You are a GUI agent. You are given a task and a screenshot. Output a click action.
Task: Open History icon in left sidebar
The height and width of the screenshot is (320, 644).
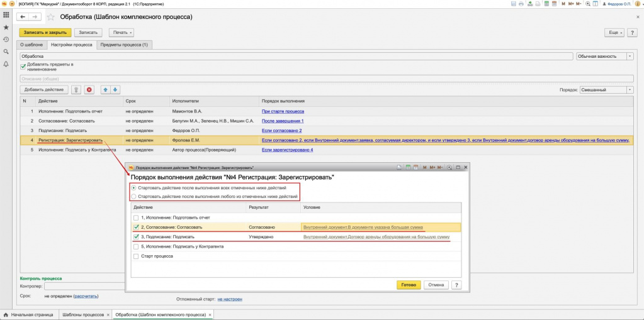pos(6,40)
